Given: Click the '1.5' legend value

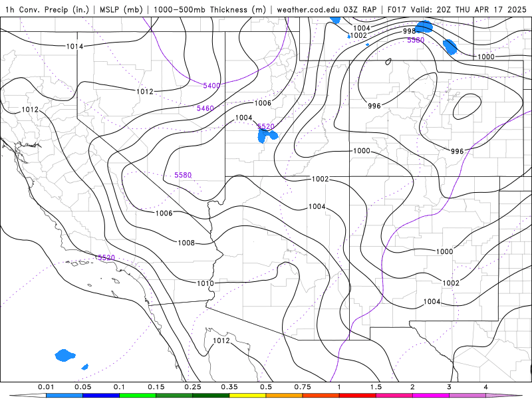Looking at the screenshot, I should coord(376,387).
